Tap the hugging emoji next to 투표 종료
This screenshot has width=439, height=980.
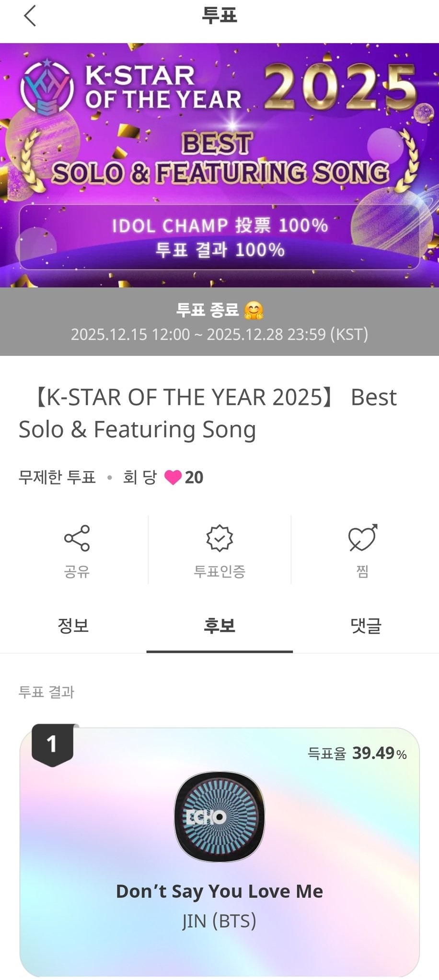(254, 311)
